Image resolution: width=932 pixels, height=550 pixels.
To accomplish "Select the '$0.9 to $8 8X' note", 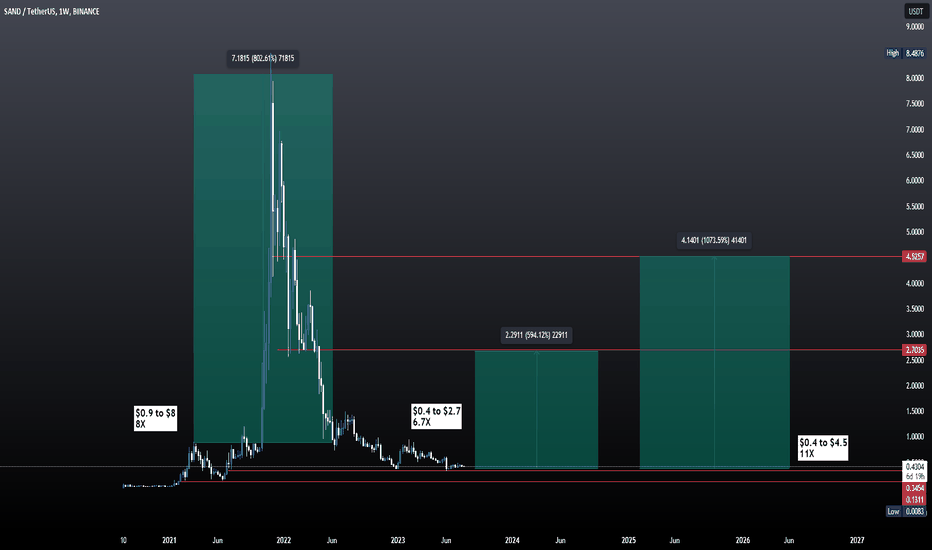I will (155, 418).
